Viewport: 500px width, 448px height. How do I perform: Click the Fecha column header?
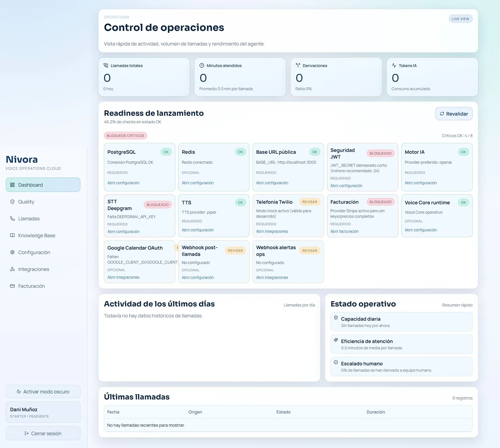[113, 412]
